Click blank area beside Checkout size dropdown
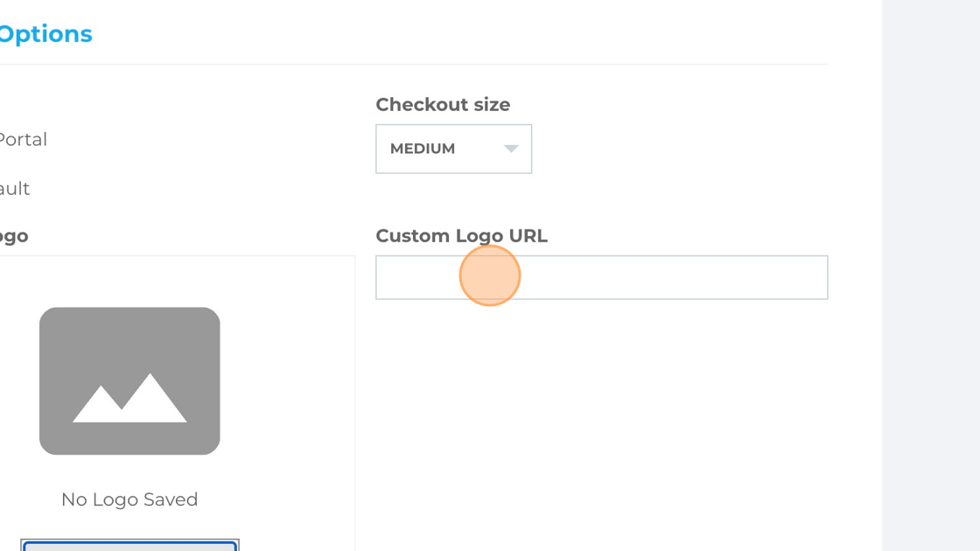The height and width of the screenshot is (551, 980). point(679,149)
